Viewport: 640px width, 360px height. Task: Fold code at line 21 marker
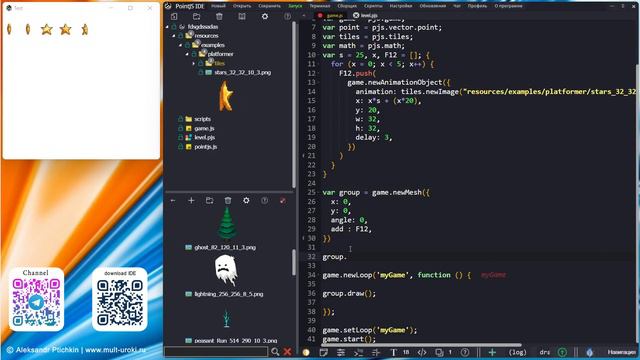[x=304, y=156]
